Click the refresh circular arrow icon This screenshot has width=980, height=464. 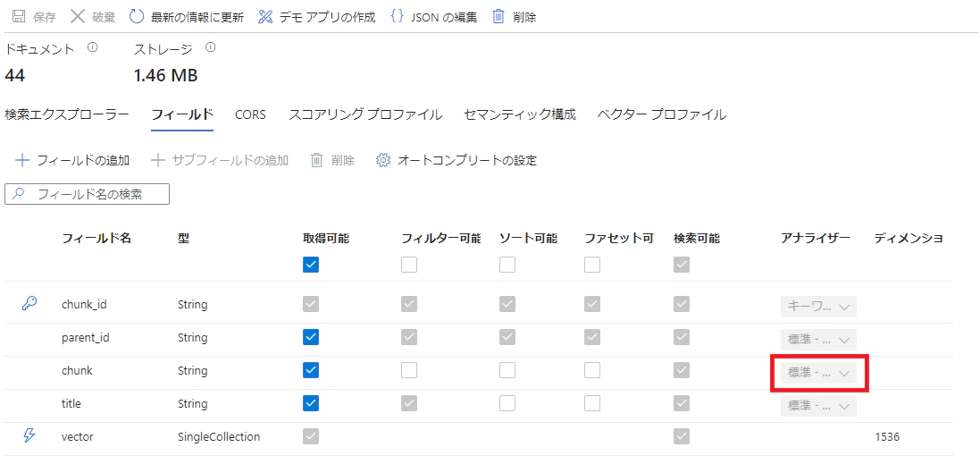coord(137,17)
